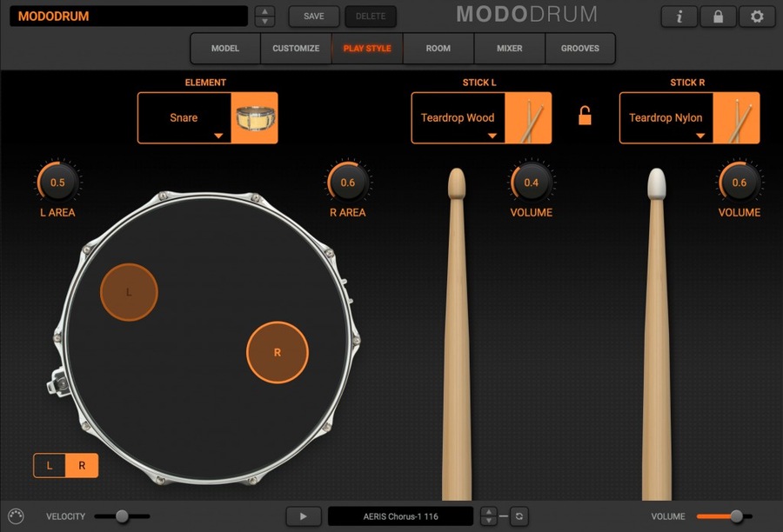Save the current preset
783x532 pixels.
[313, 16]
